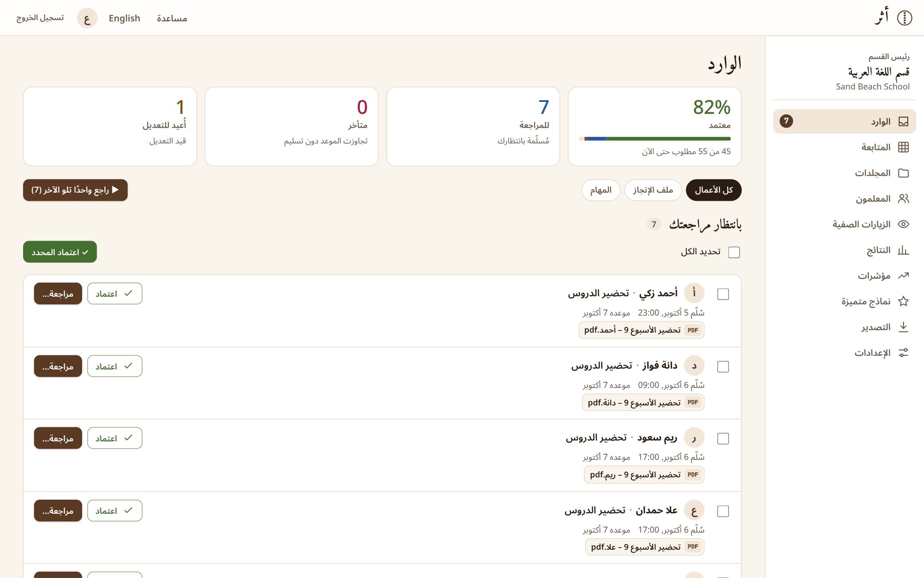Open file تحضير الأسبوع 9 – دانة.pdf
This screenshot has height=578, width=924.
point(643,402)
